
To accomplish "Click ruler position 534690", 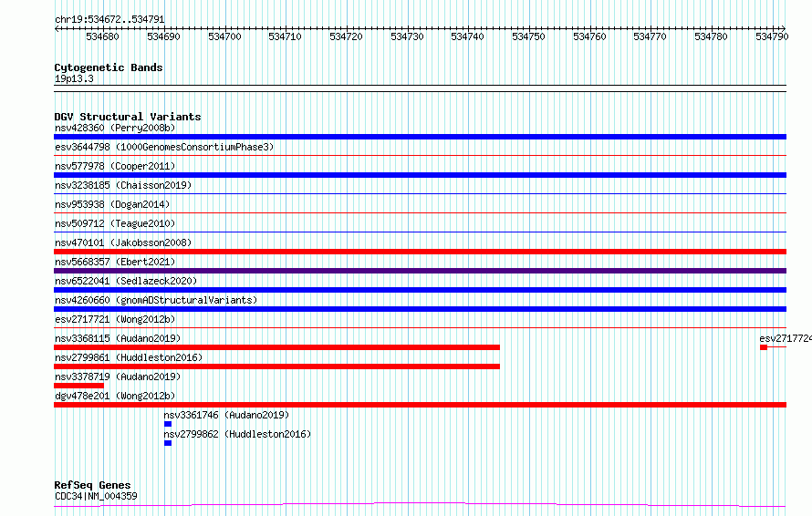I will pyautogui.click(x=163, y=36).
